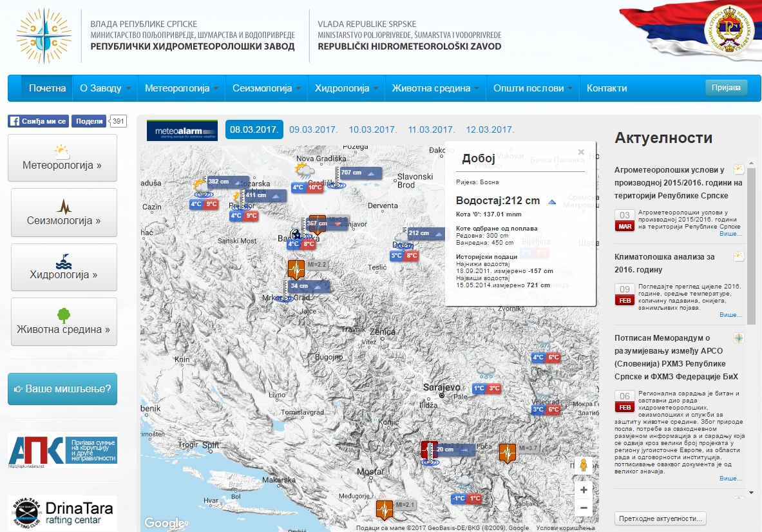Go to Контакти menu item

point(606,88)
